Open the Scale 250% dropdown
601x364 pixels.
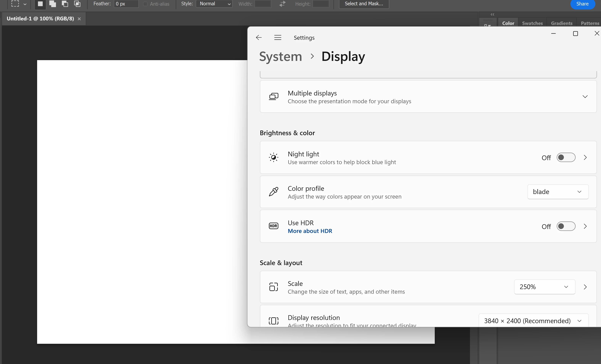click(544, 287)
